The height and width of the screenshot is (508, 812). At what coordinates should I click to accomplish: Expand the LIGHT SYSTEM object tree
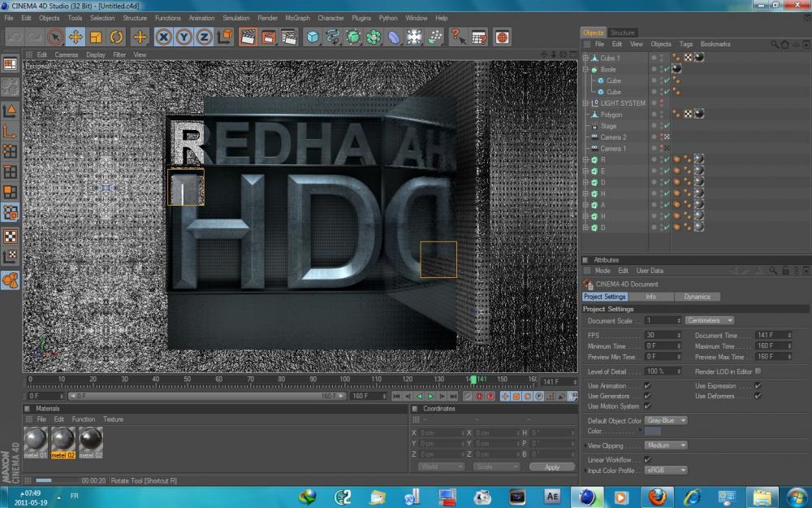pos(585,103)
